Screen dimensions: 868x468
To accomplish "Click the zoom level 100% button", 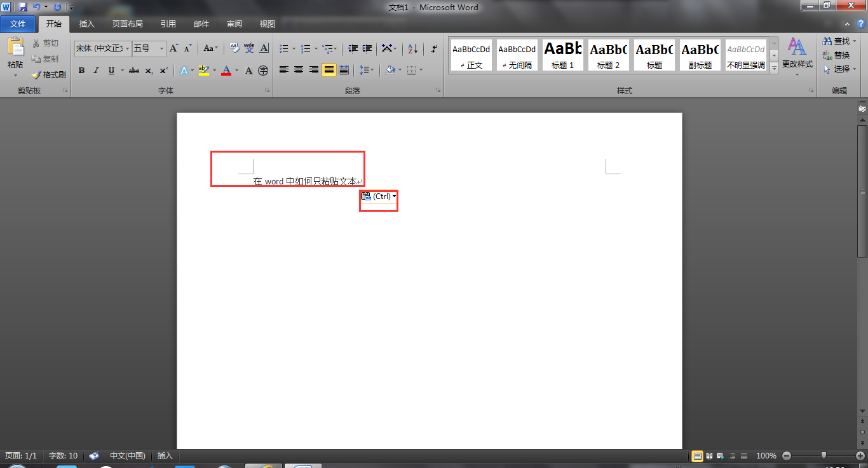I will click(766, 456).
